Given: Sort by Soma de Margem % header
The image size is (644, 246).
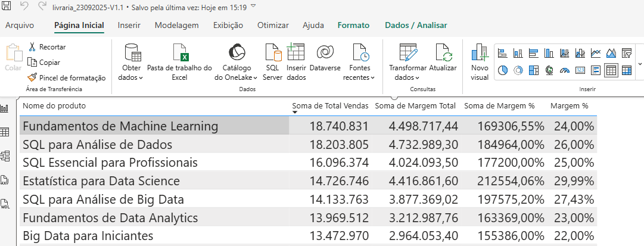Looking at the screenshot, I should pos(499,105).
